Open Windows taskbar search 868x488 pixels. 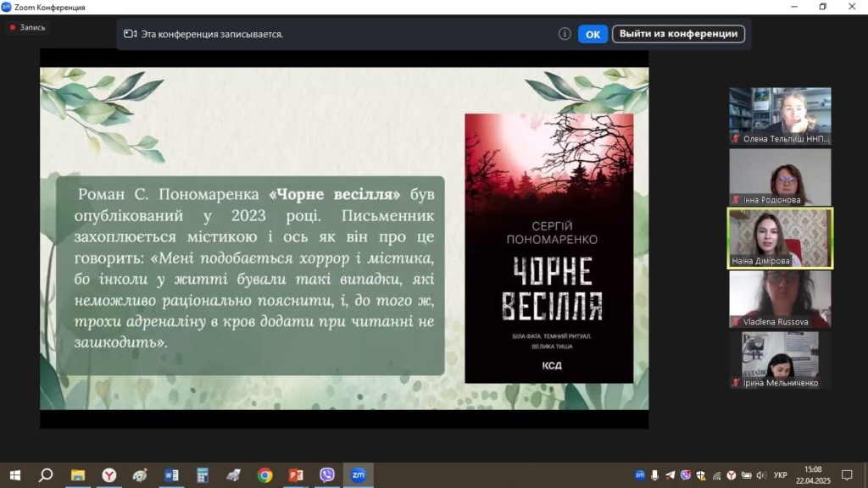pos(46,475)
